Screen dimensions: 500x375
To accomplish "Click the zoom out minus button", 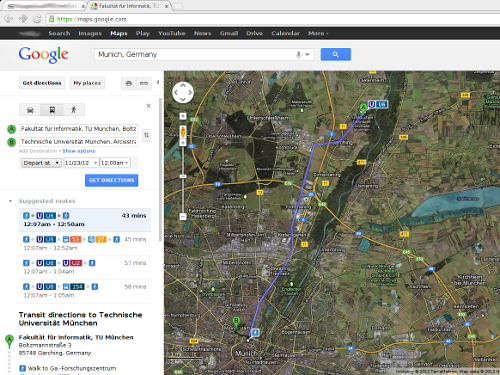I will tap(183, 217).
